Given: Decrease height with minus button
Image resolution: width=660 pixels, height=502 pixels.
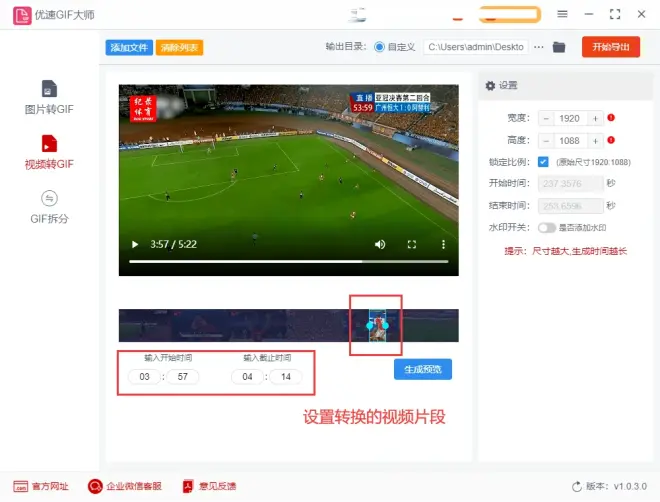Looking at the screenshot, I should click(546, 141).
